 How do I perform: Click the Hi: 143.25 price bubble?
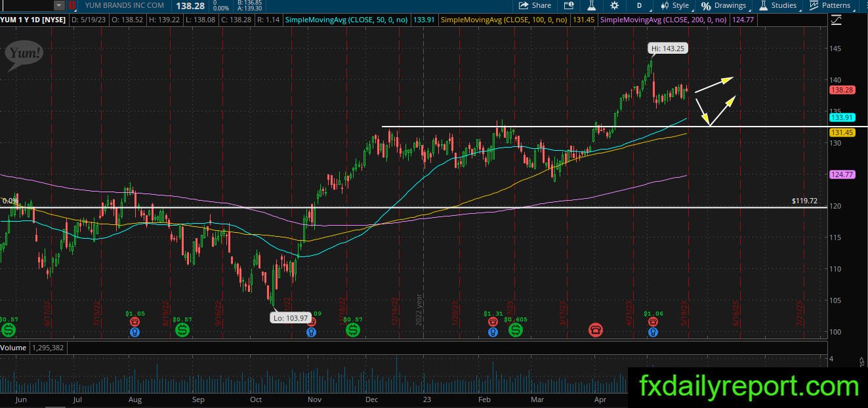click(668, 49)
